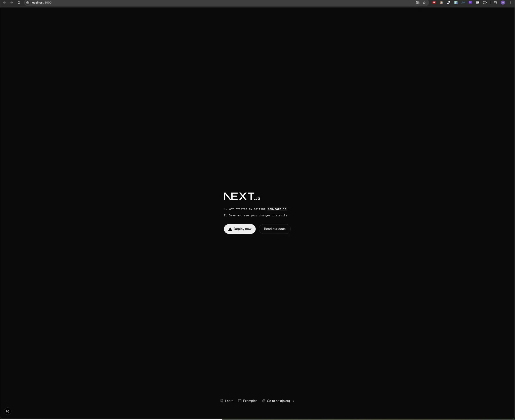Click the site information icon
Image resolution: width=515 pixels, height=420 pixels.
(x=28, y=3)
